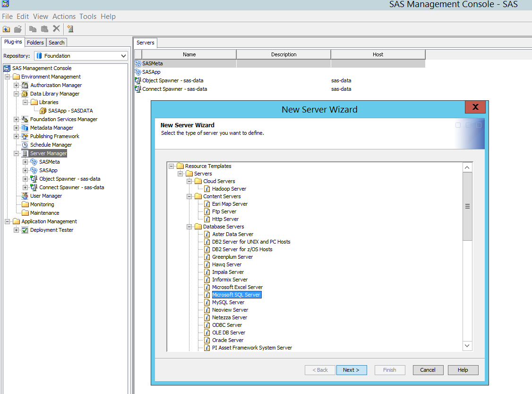
Task: Open the Tools menu
Action: pyautogui.click(x=88, y=16)
